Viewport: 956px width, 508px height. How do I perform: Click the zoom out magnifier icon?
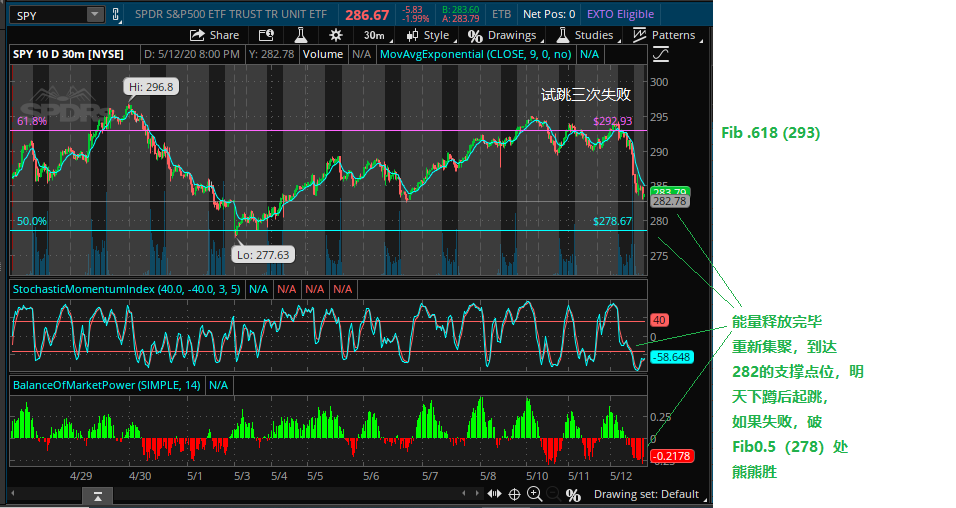point(553,494)
